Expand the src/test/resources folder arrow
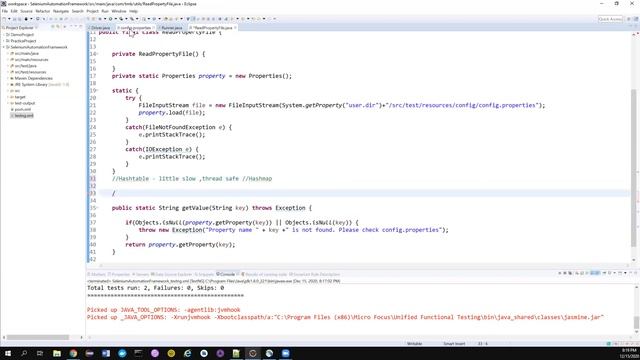This screenshot has width=640, height=360. point(8,72)
